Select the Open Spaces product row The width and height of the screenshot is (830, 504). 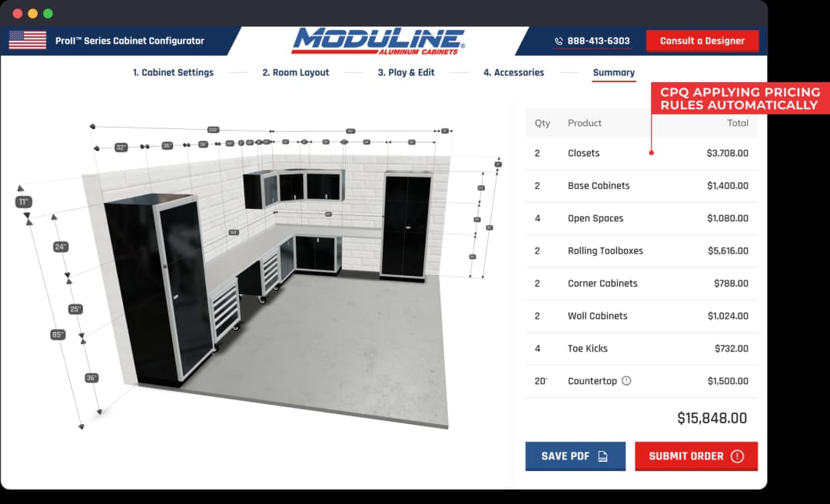click(x=642, y=218)
